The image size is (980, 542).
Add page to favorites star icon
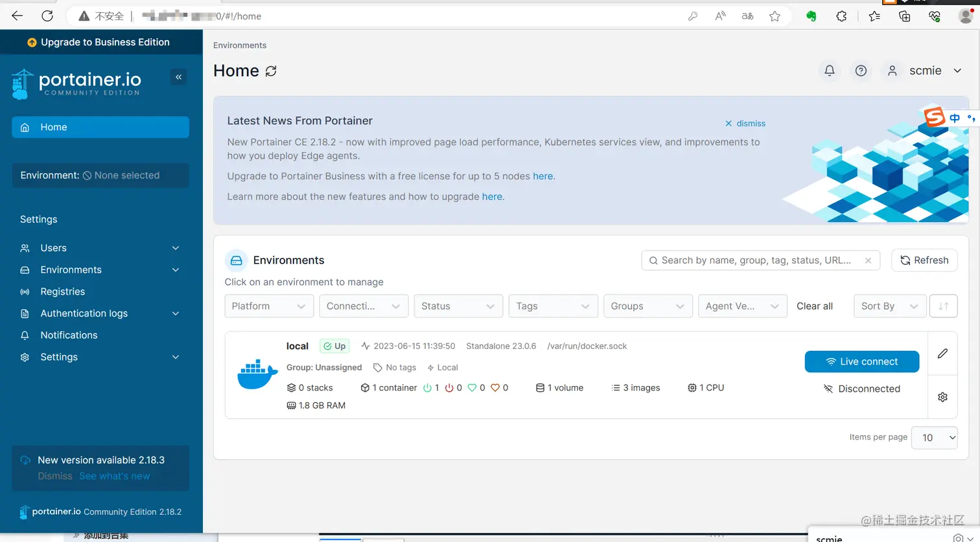pos(775,16)
